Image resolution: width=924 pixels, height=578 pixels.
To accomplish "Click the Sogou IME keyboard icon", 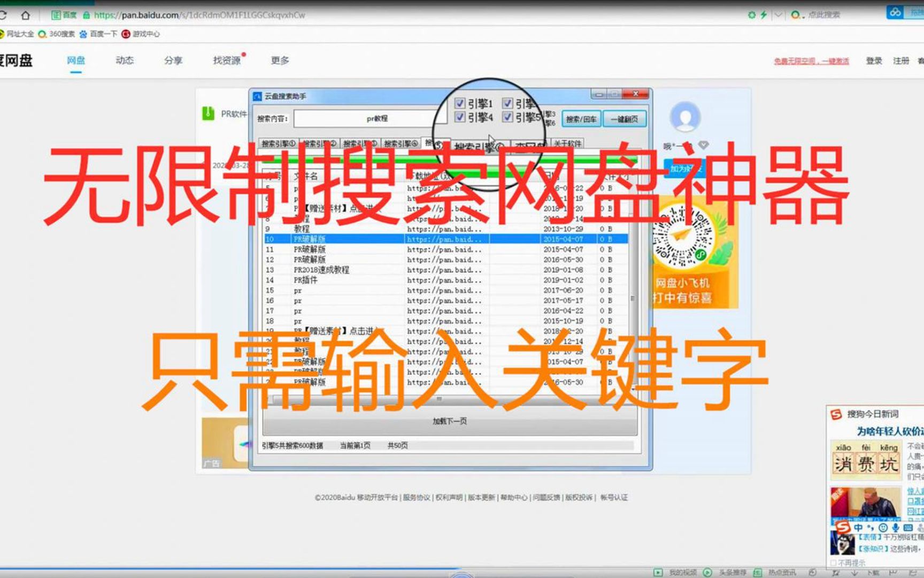I will click(908, 528).
